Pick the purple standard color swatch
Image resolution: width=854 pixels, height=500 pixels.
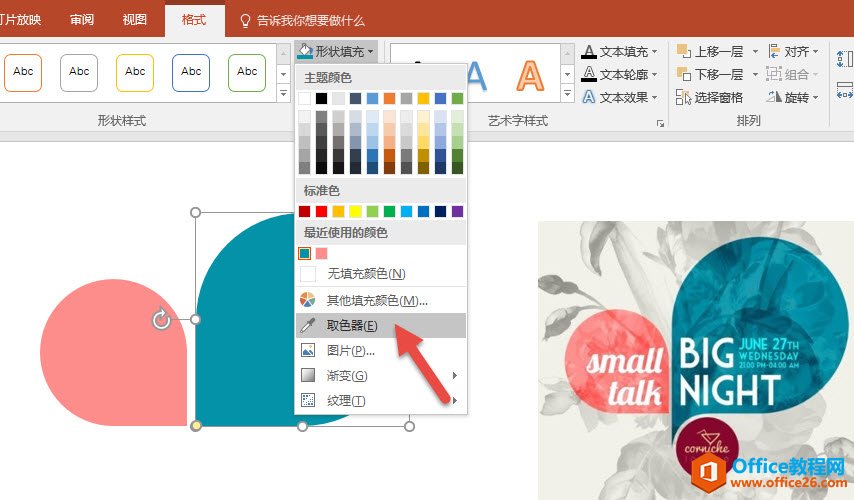tap(458, 211)
